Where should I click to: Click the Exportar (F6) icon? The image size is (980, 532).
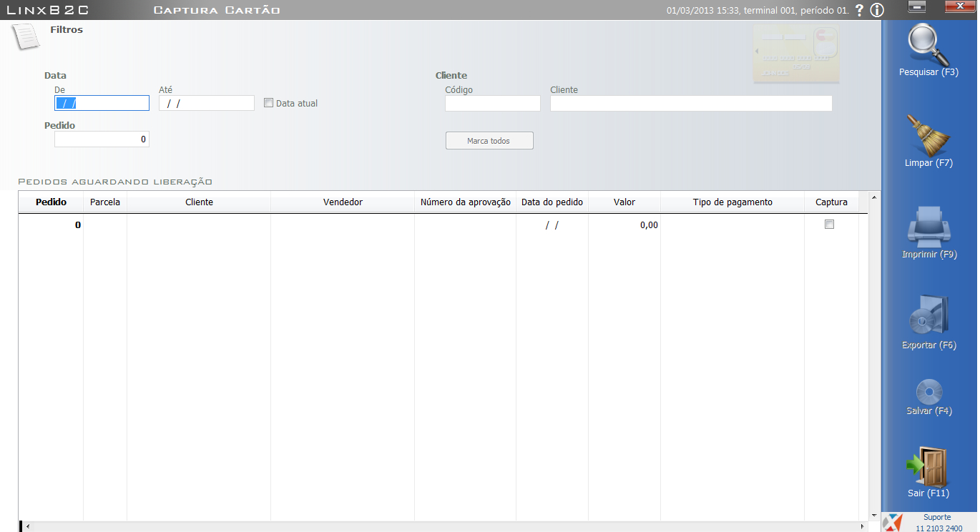928,316
